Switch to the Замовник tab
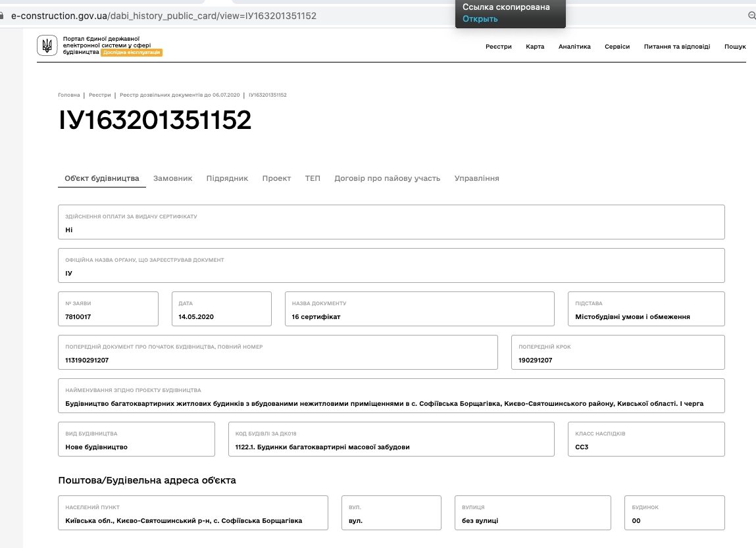Image resolution: width=756 pixels, height=548 pixels. [x=172, y=178]
